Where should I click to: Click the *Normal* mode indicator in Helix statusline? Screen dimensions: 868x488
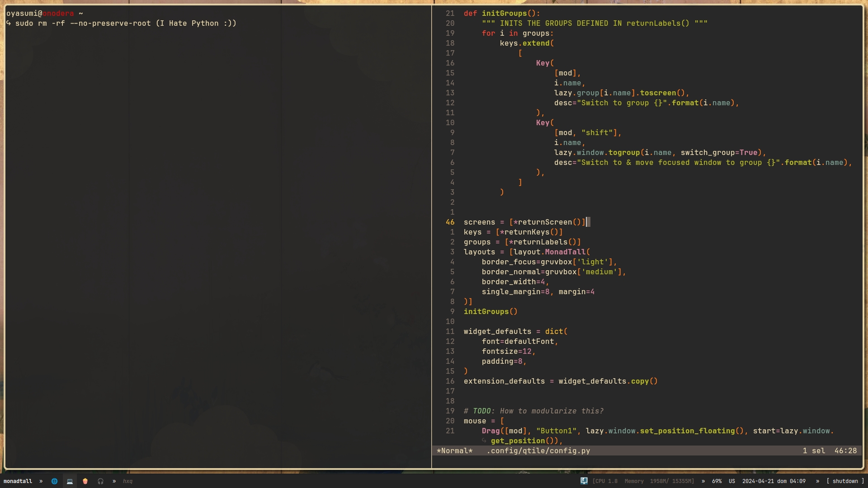[x=454, y=450]
